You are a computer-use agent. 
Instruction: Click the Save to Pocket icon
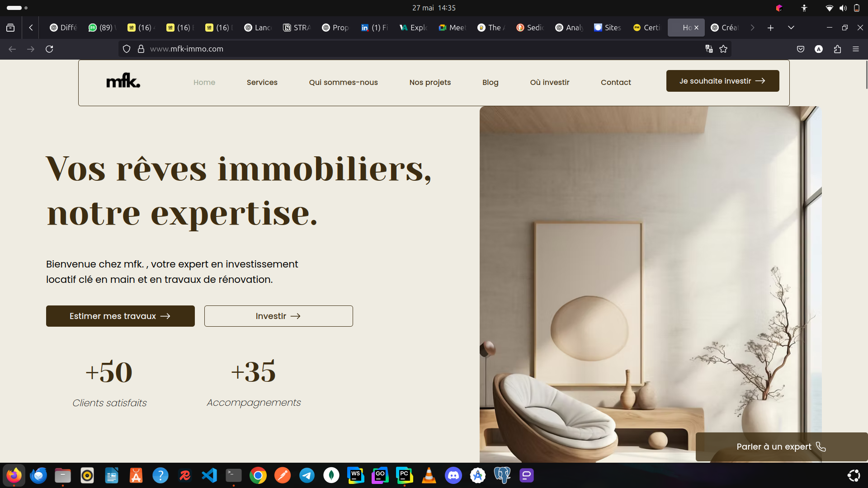[x=801, y=49]
